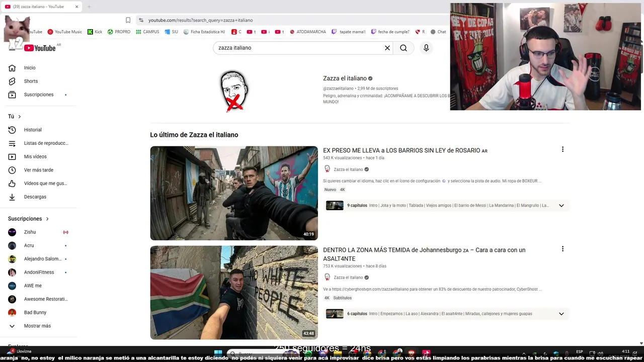Viewport: 644px width, 362px height.
Task: Open the Zazza el italiano channel name
Action: 345,78
